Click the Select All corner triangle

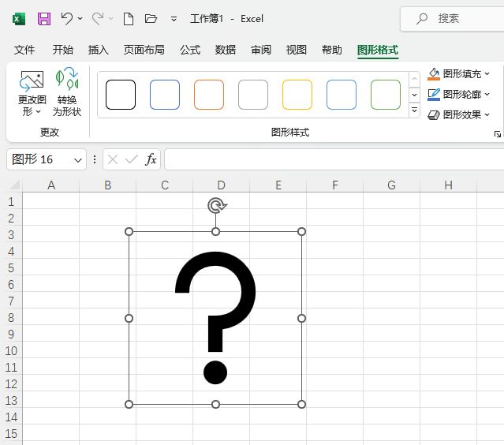click(14, 185)
